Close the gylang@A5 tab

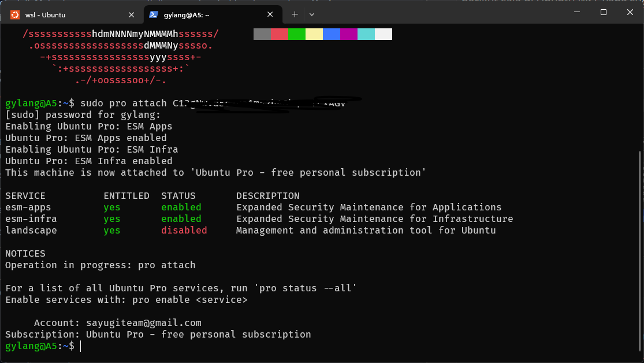click(x=271, y=14)
